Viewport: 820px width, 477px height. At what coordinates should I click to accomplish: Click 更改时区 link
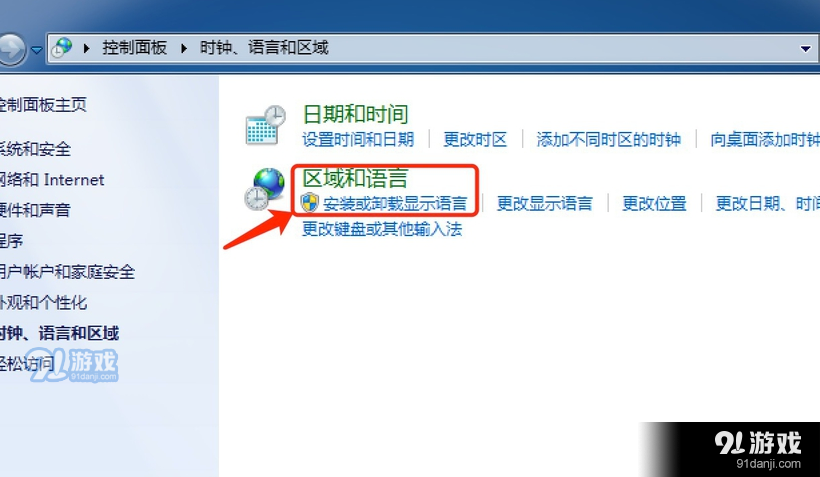pos(475,139)
